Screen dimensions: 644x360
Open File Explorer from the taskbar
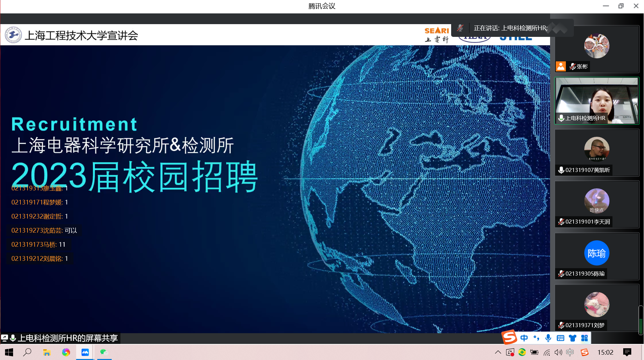click(x=47, y=352)
